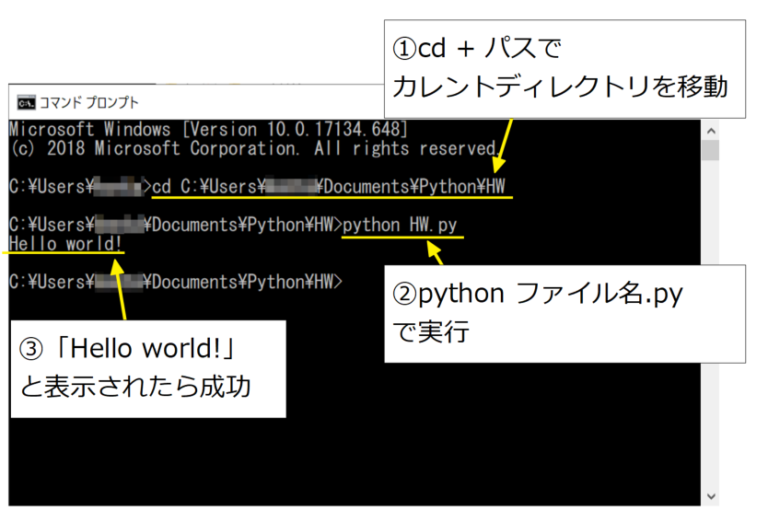Click yellow arrow pointing at python HW.py
The image size is (768, 522).
click(436, 254)
